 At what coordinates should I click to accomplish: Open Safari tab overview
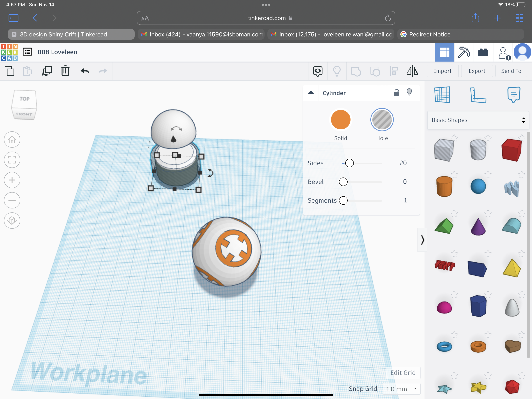[519, 18]
